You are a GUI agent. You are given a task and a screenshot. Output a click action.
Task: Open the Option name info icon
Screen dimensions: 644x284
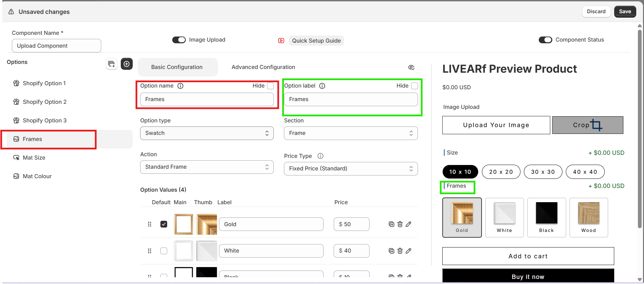(x=180, y=86)
